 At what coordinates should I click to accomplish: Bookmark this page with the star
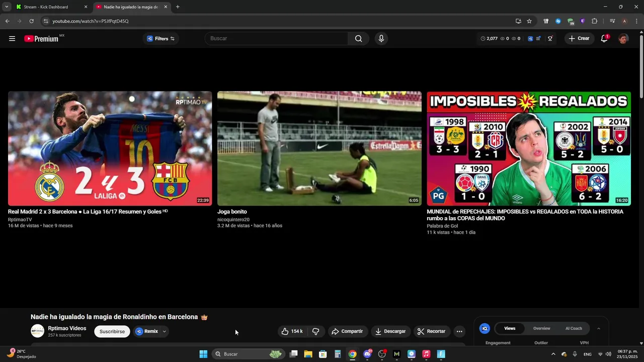[529, 21]
